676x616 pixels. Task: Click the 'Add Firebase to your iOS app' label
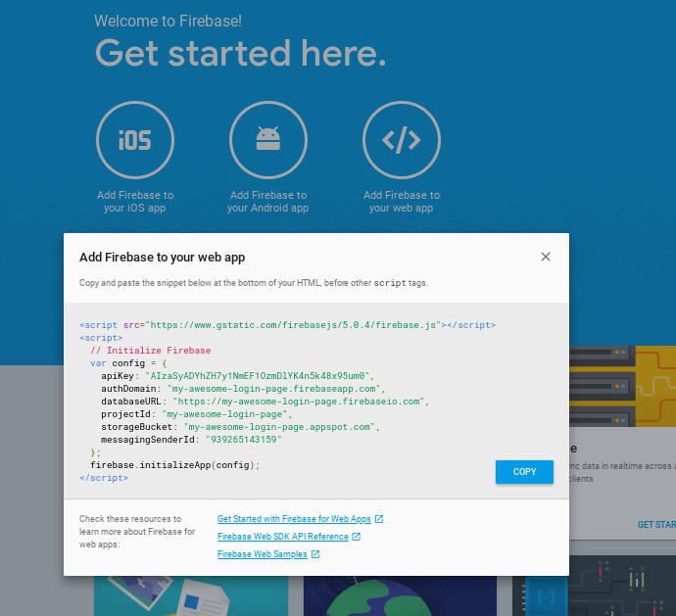[x=135, y=202]
